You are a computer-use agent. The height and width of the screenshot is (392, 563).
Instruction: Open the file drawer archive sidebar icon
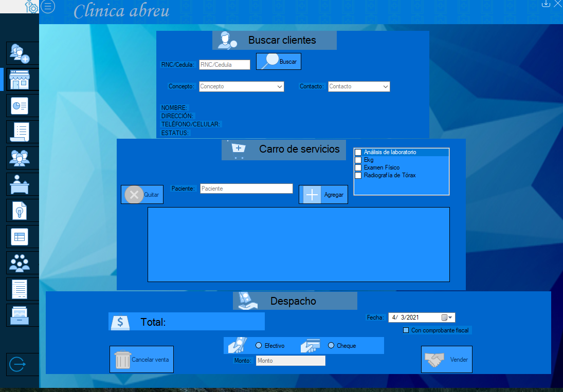20,315
